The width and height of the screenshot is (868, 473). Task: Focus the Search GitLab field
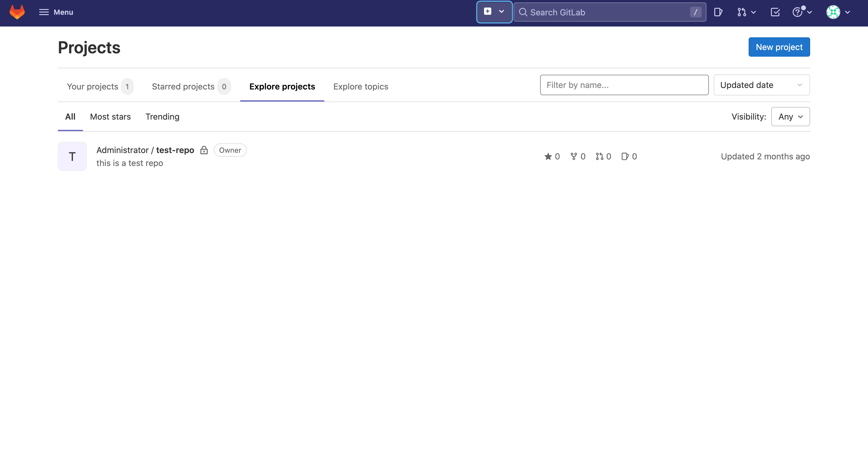coord(609,12)
